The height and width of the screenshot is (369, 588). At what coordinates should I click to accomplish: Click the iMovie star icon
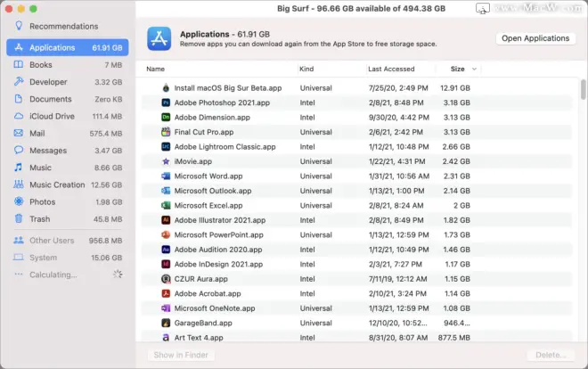click(166, 161)
